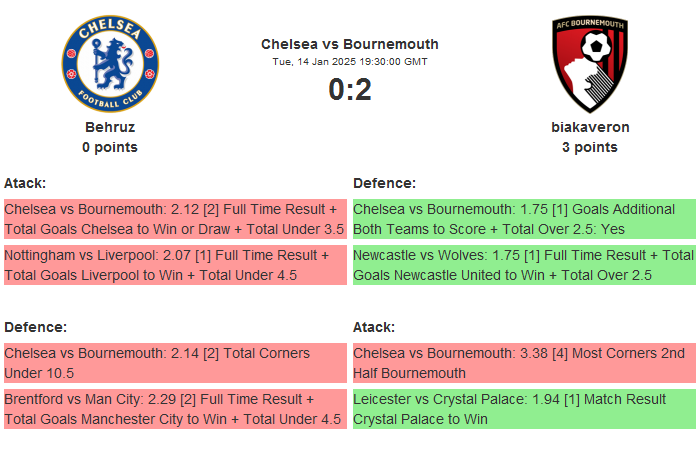The width and height of the screenshot is (700, 460).
Task: Click the Brentford vs Man City bet row
Action: tap(175, 409)
